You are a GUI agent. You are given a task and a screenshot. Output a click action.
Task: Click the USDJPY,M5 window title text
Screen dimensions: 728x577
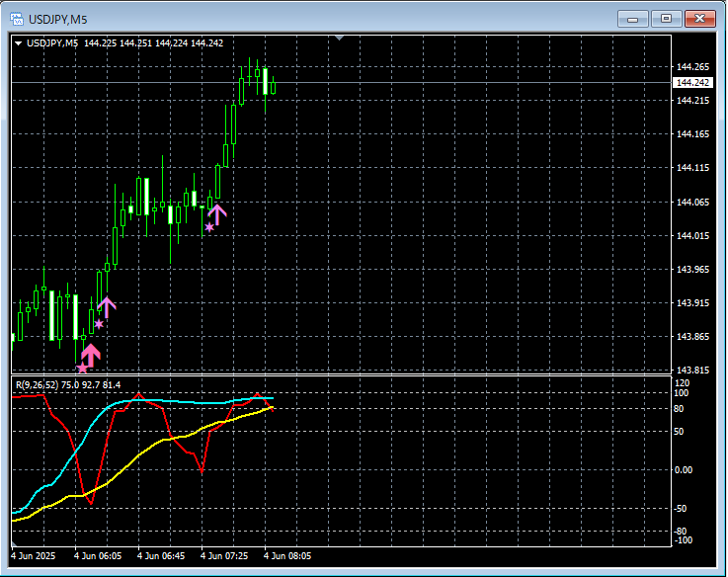point(58,20)
